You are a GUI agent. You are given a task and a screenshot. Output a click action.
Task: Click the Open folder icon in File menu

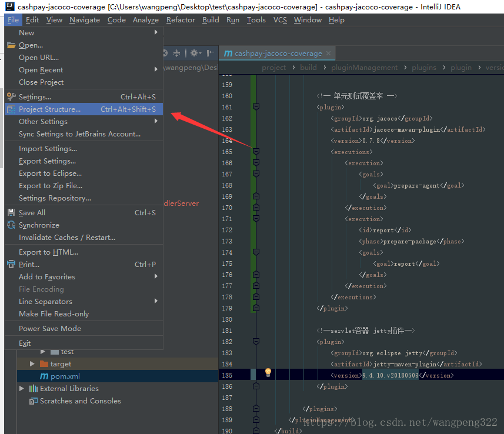pyautogui.click(x=11, y=45)
